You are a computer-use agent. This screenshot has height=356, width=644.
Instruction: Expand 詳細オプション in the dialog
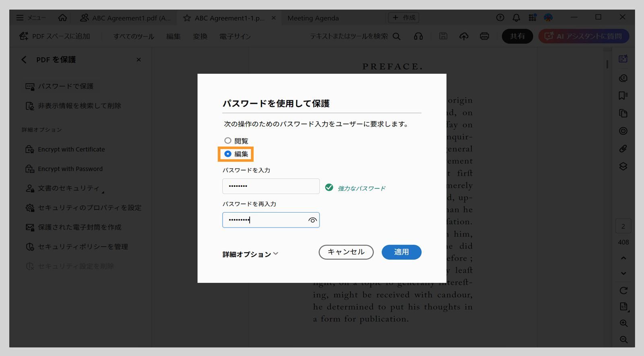pyautogui.click(x=250, y=254)
